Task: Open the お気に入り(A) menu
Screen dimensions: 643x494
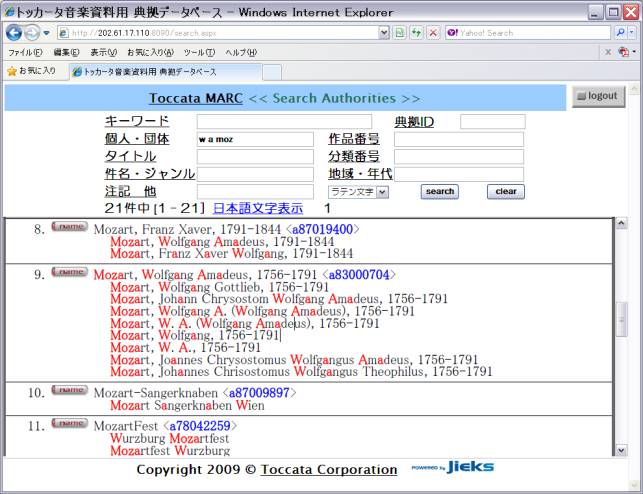Action: (150, 52)
